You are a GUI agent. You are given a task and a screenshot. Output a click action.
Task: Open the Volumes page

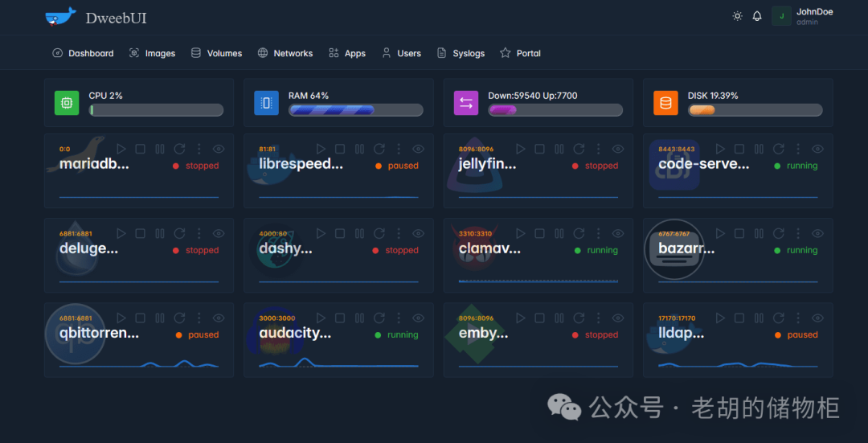pyautogui.click(x=216, y=53)
